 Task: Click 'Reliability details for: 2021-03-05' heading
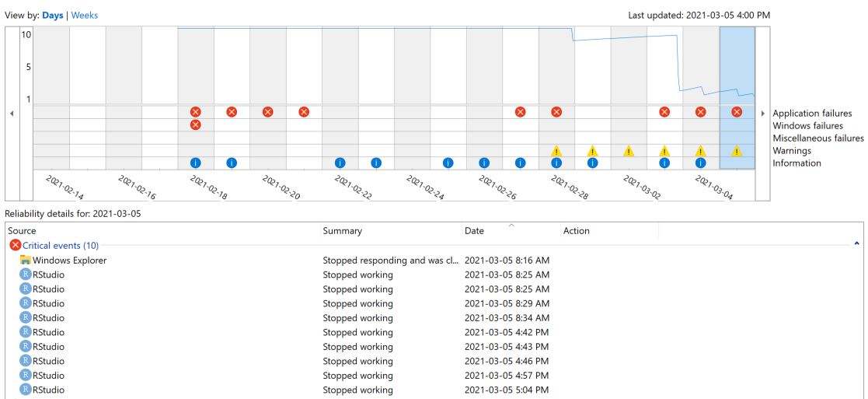73,213
